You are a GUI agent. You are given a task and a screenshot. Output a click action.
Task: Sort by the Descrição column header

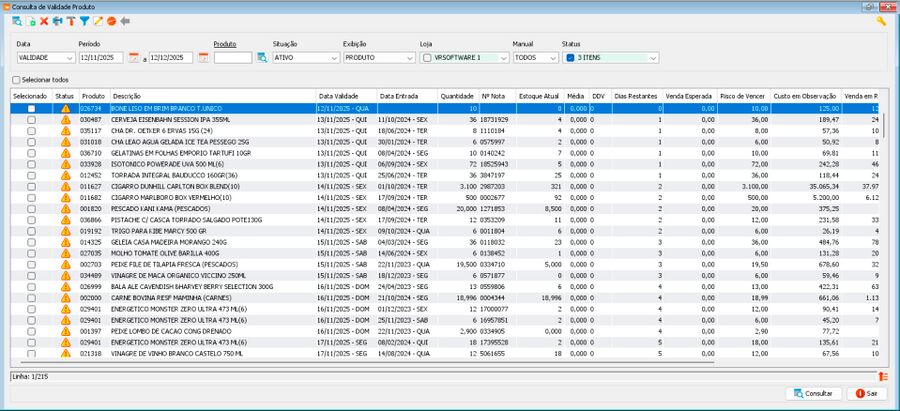point(212,96)
